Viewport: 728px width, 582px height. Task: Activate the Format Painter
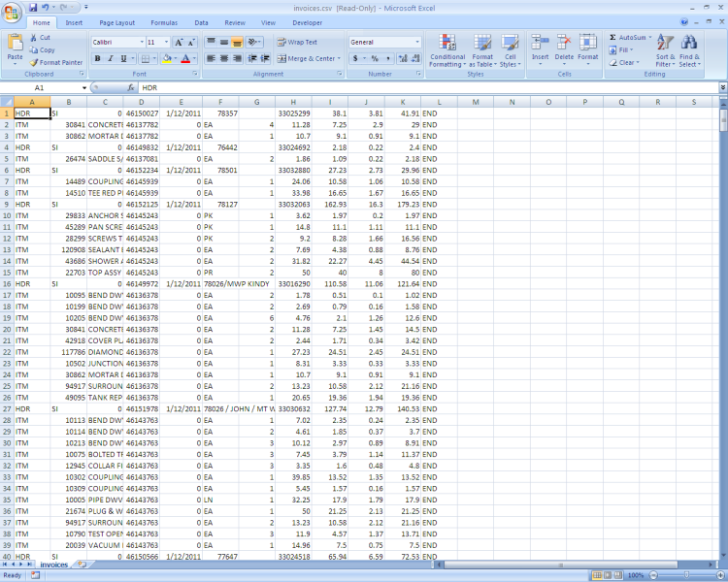point(56,63)
